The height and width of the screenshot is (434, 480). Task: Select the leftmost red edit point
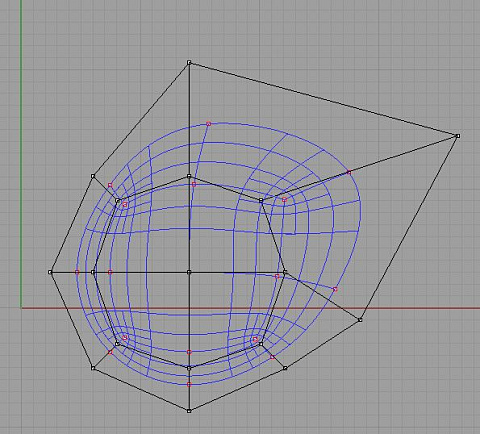[x=77, y=272]
